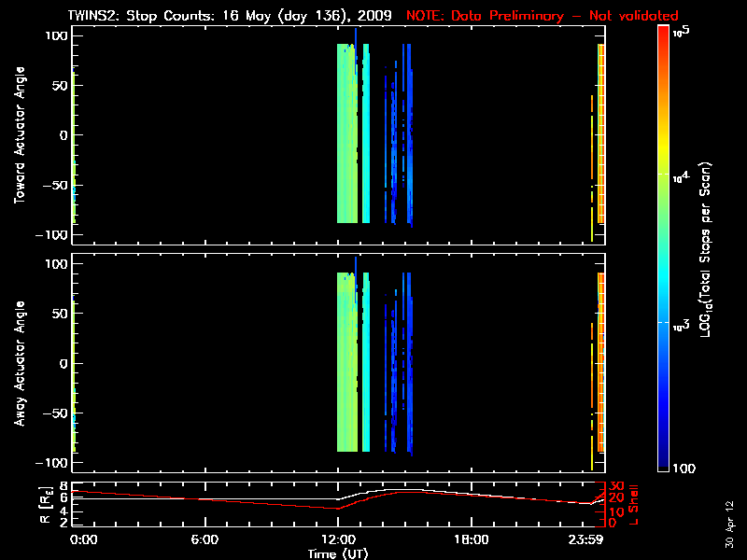Click the 6:00 time axis tick label
The width and height of the screenshot is (747, 560).
coord(204,539)
